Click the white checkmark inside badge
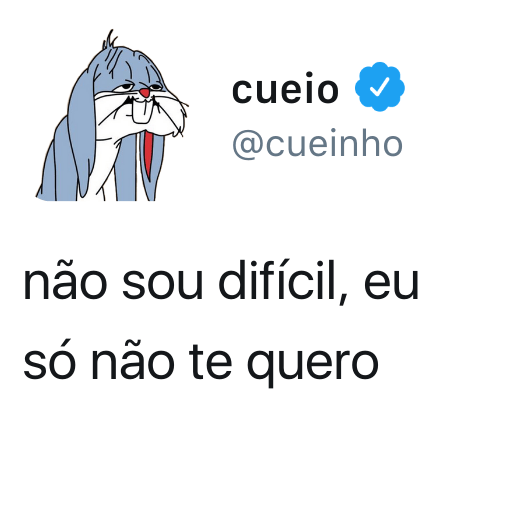This screenshot has height=512, width=512. point(380,87)
